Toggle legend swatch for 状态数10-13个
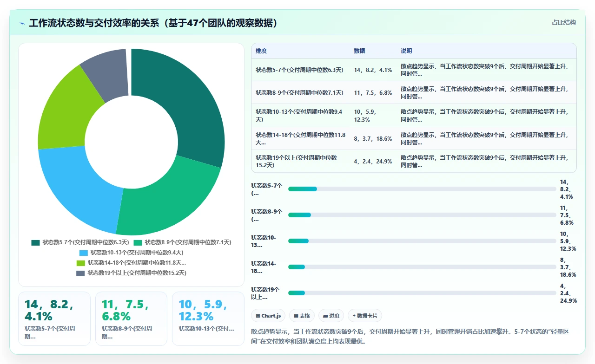Screen dimensions: 595x364 click(84, 253)
